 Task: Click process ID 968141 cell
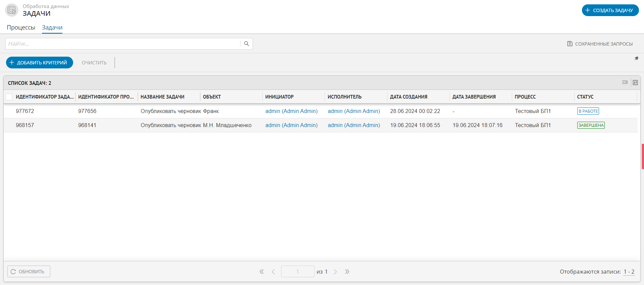pyautogui.click(x=87, y=125)
